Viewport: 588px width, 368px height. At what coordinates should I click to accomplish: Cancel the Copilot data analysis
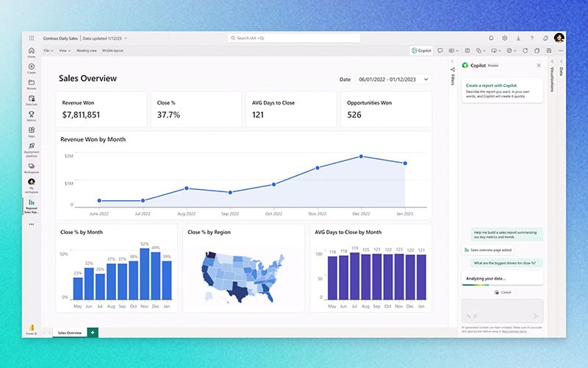click(503, 292)
